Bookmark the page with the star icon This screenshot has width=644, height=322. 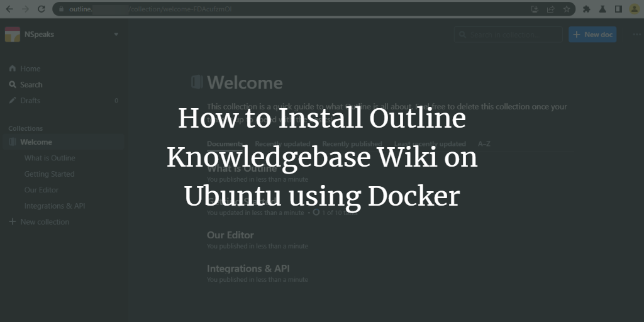pyautogui.click(x=567, y=9)
